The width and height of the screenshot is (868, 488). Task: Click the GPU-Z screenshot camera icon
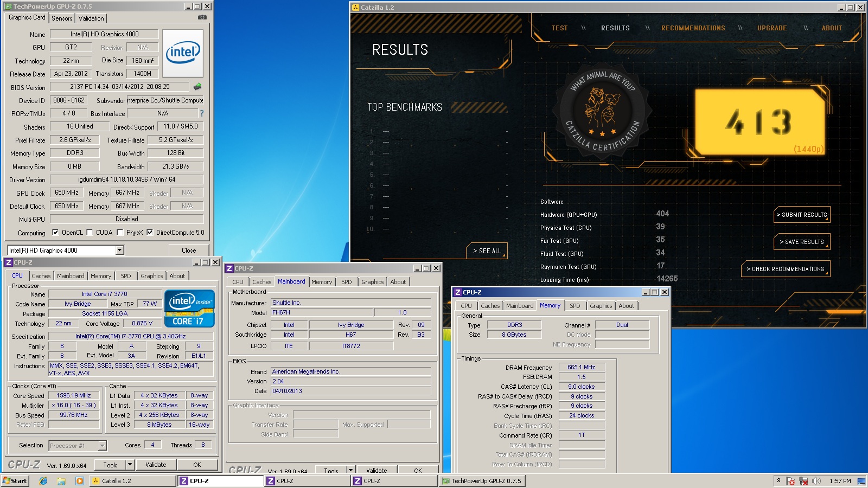pos(202,17)
